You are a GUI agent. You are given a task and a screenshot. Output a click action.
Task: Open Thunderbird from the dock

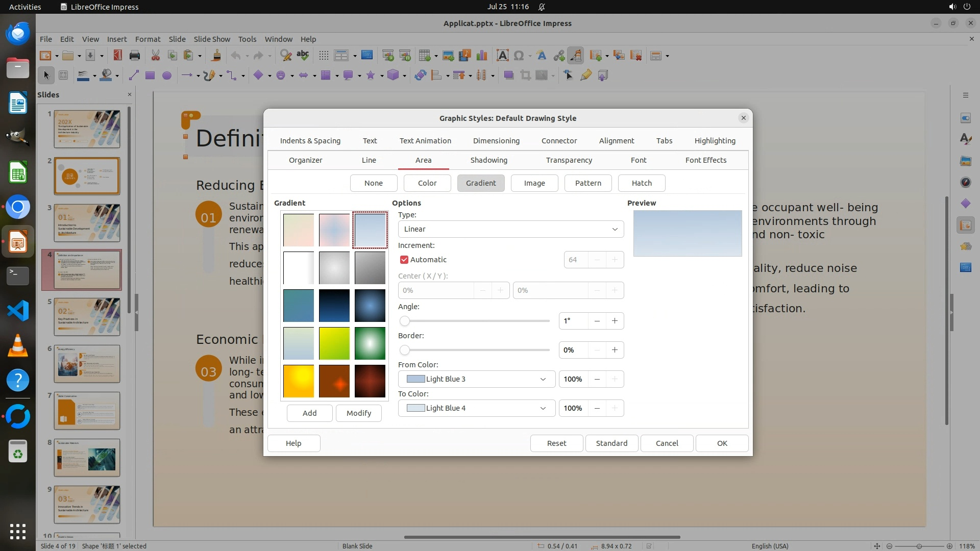18,34
